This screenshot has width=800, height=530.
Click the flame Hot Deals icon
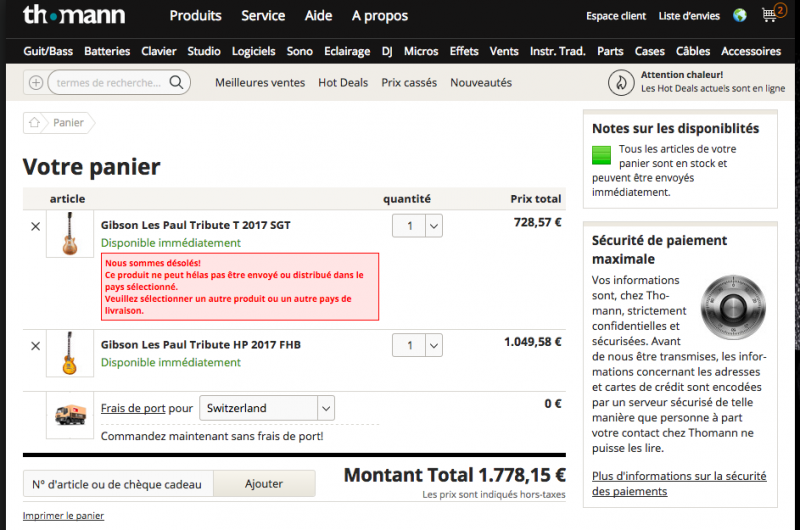pyautogui.click(x=621, y=82)
